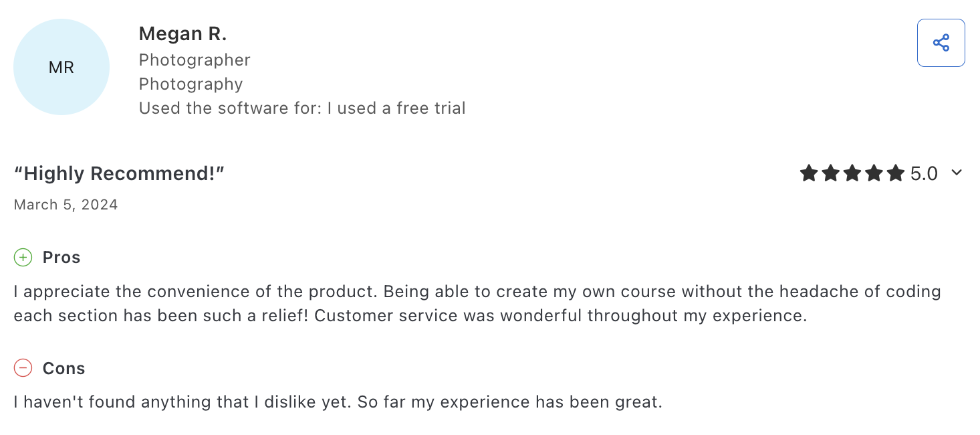This screenshot has width=980, height=435.
Task: Click the red minus Cons icon
Action: pos(23,368)
